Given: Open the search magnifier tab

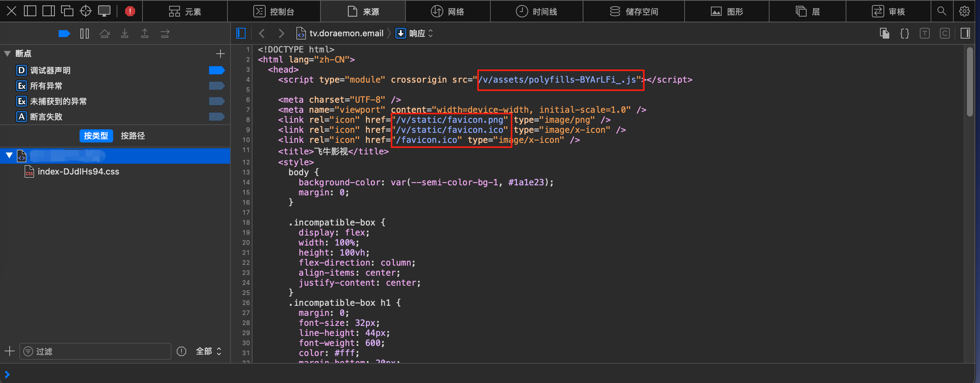Looking at the screenshot, I should (x=942, y=11).
